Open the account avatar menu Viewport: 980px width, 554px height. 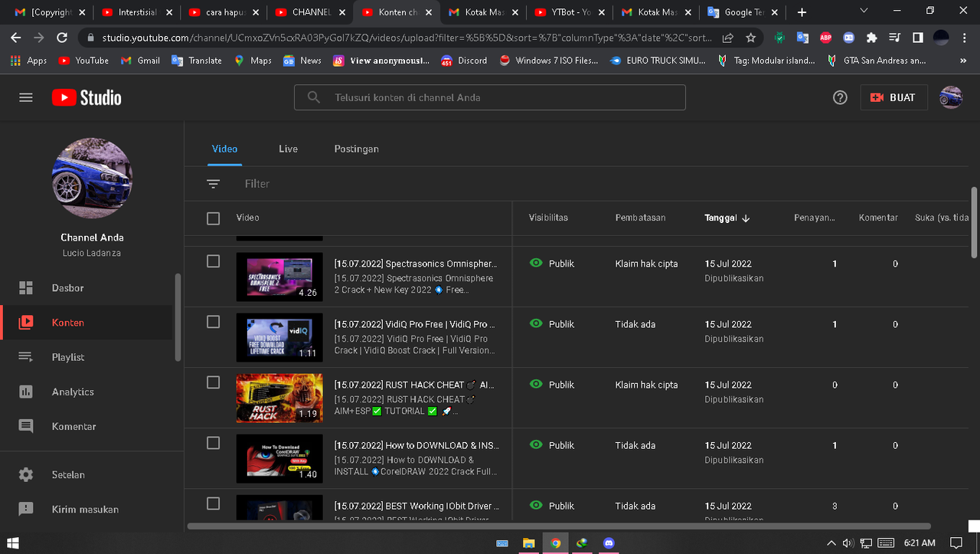coord(951,97)
